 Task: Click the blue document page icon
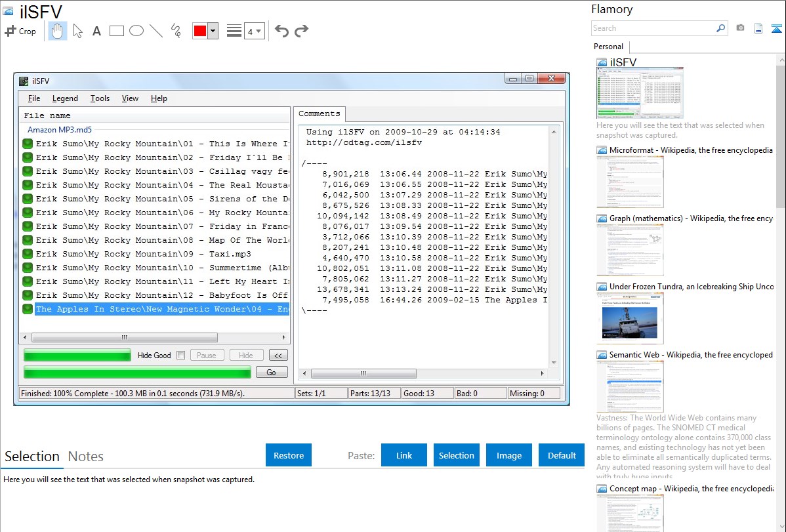pyautogui.click(x=758, y=28)
